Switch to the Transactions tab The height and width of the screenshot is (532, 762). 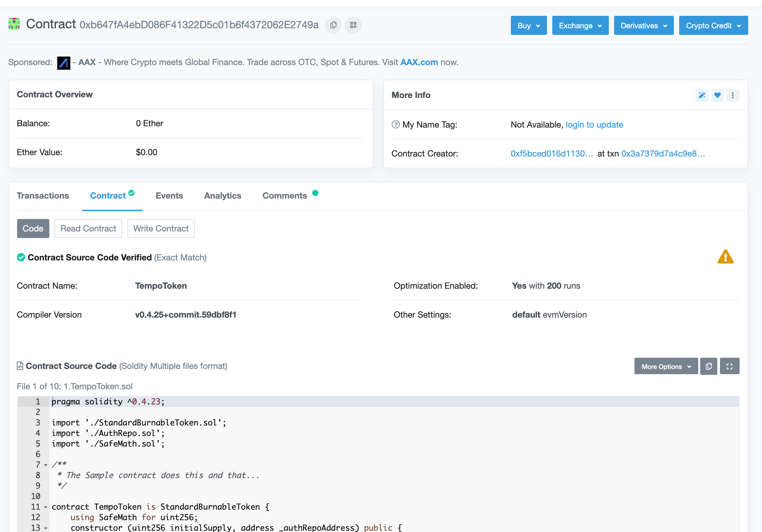(x=43, y=196)
